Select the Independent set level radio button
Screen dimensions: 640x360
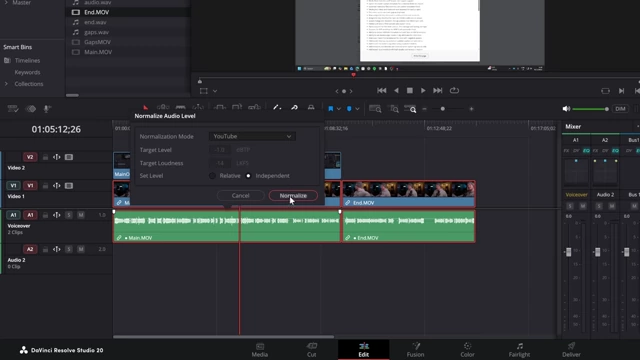coord(248,176)
